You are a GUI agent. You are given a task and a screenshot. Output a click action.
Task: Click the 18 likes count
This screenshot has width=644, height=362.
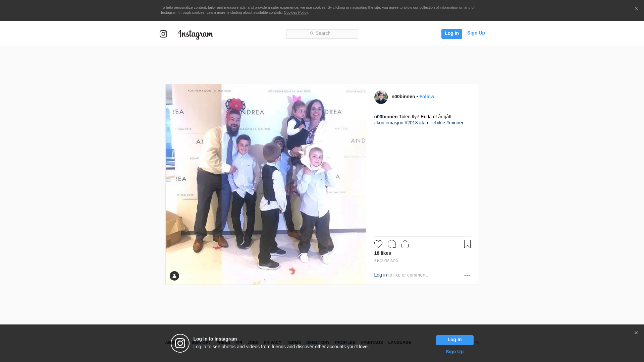pos(382,253)
